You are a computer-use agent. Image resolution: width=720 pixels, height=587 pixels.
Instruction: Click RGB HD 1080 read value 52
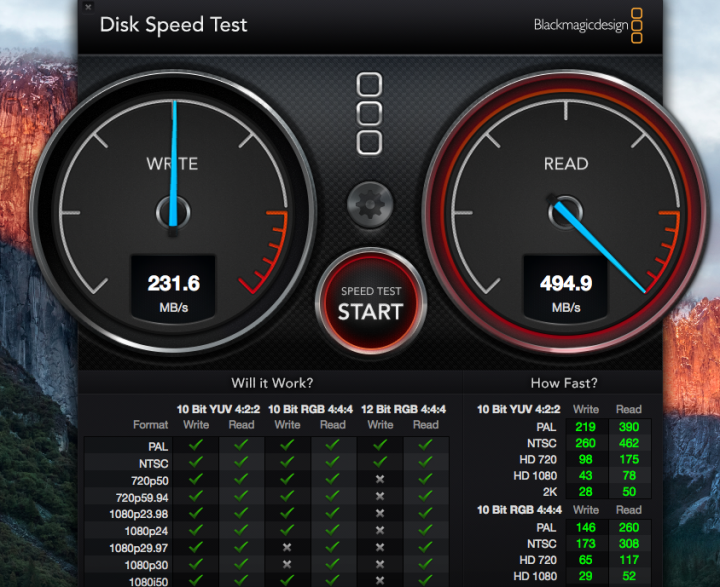point(629,576)
